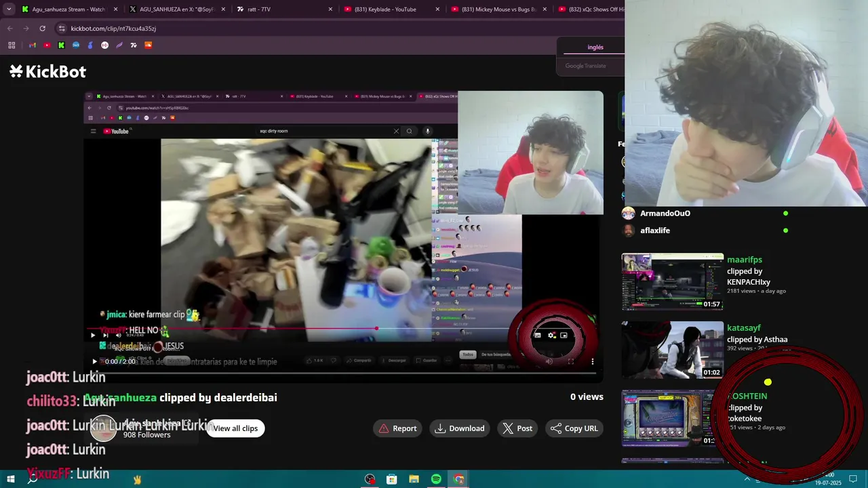This screenshot has width=868, height=488.
Task: Open the clip player more options menu
Action: click(593, 361)
